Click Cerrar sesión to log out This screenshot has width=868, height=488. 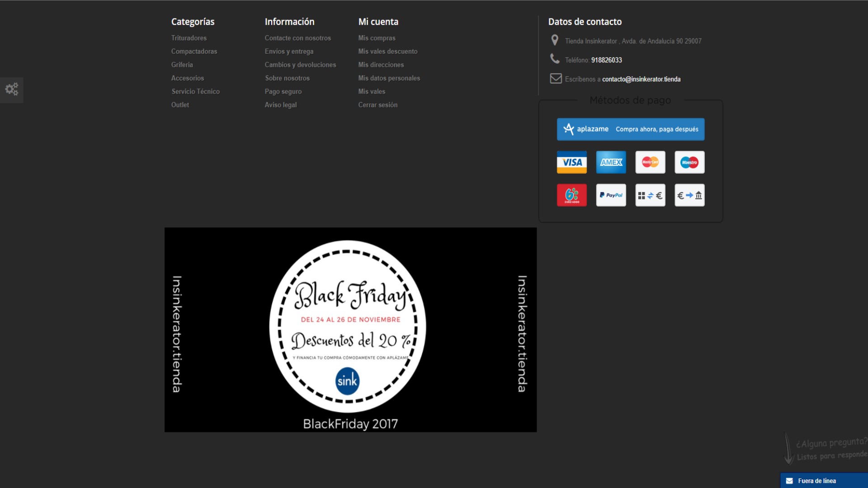(377, 105)
